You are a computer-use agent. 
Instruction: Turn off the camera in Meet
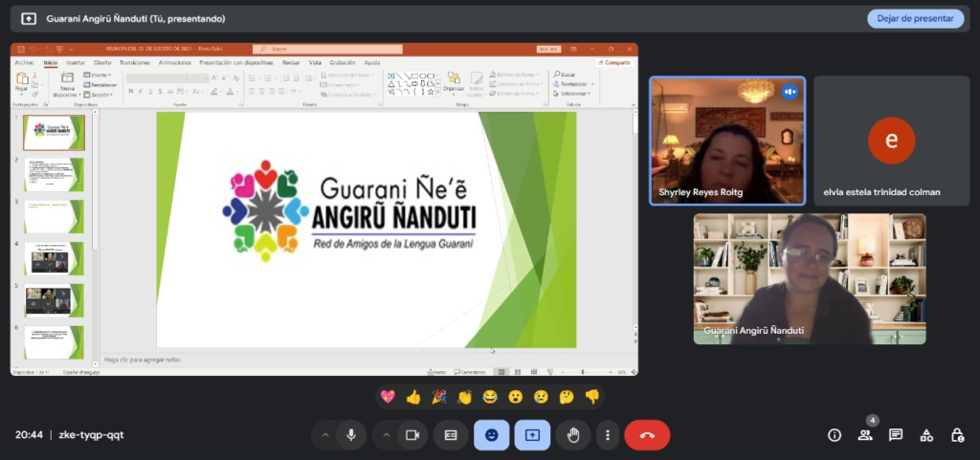[x=412, y=435]
